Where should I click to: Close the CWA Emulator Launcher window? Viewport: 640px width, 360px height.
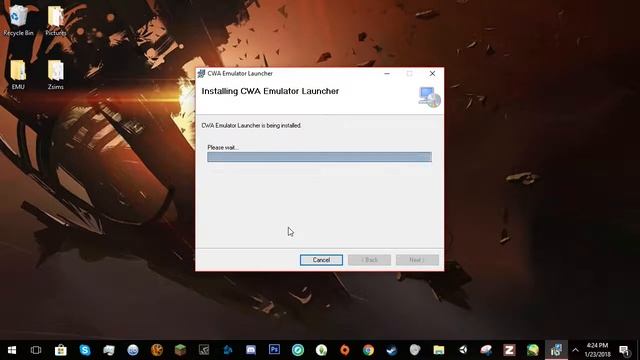[432, 73]
